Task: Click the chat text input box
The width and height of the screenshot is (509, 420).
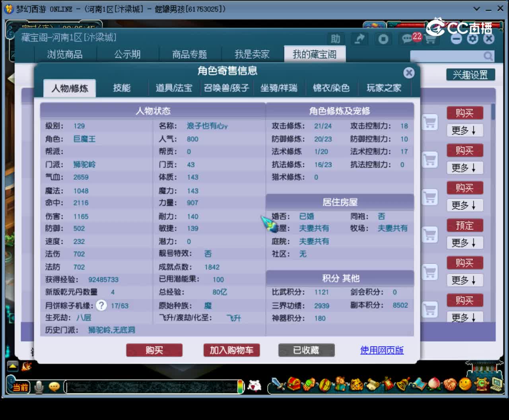Action: point(152,387)
